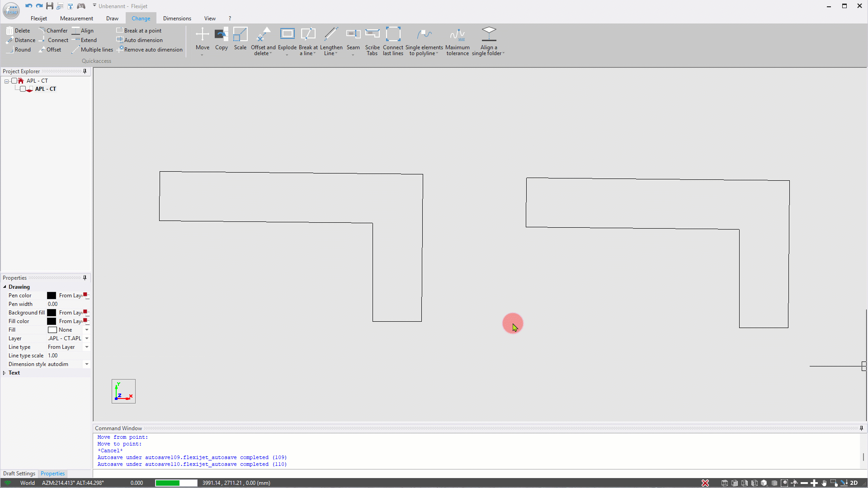Screen dimensions: 868x488
Task: Click the Explode tool icon
Action: pyautogui.click(x=287, y=35)
